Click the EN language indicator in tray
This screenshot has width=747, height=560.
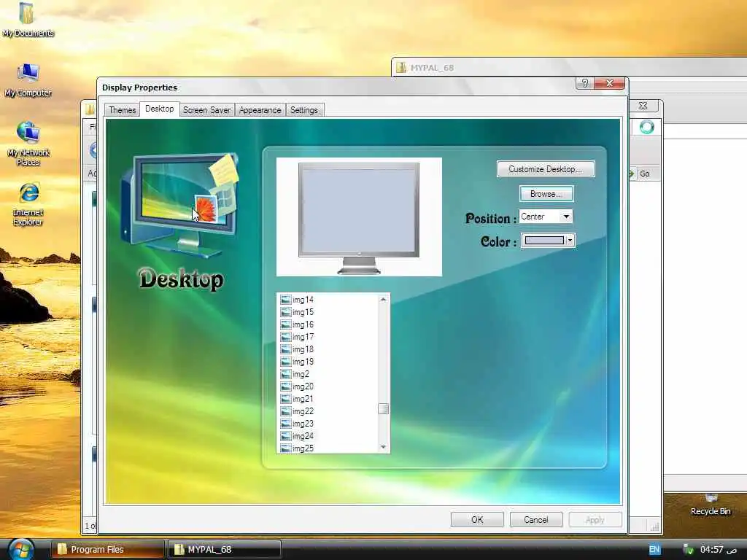[x=654, y=550]
